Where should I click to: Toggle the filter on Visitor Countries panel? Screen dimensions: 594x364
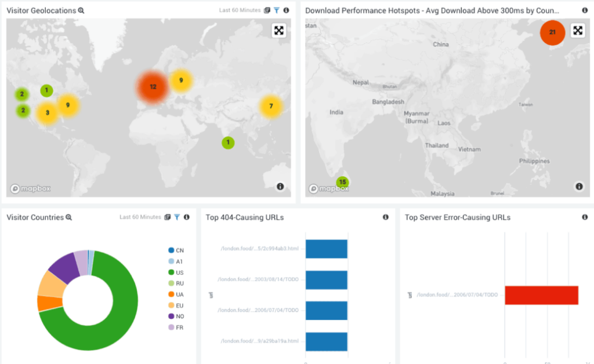click(x=178, y=217)
